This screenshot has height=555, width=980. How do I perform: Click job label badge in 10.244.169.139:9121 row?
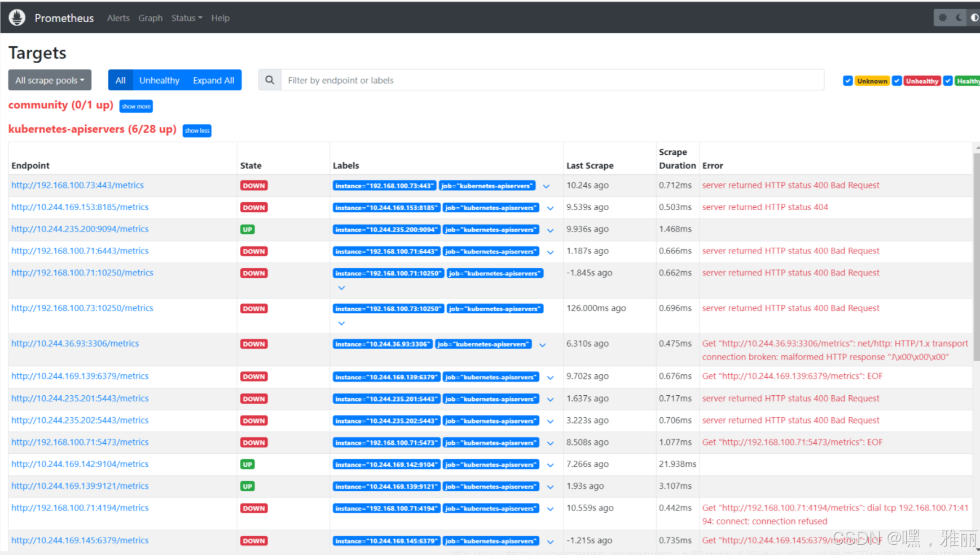pyautogui.click(x=491, y=487)
